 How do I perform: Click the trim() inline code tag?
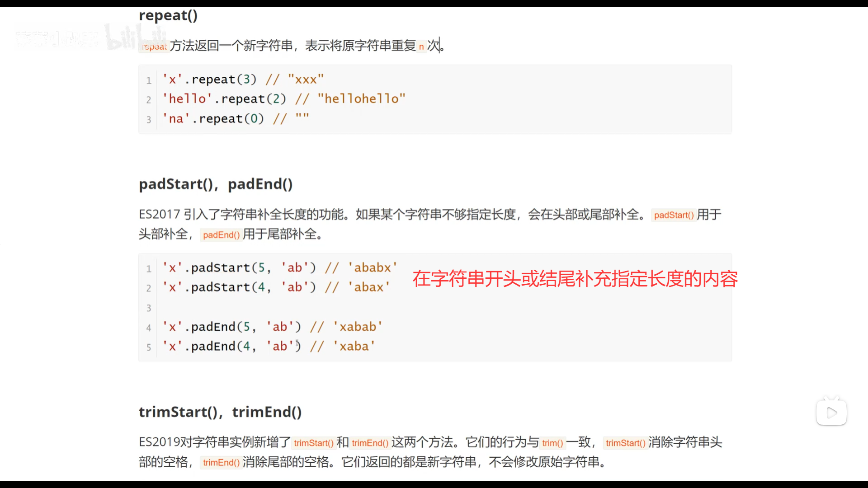pyautogui.click(x=552, y=443)
